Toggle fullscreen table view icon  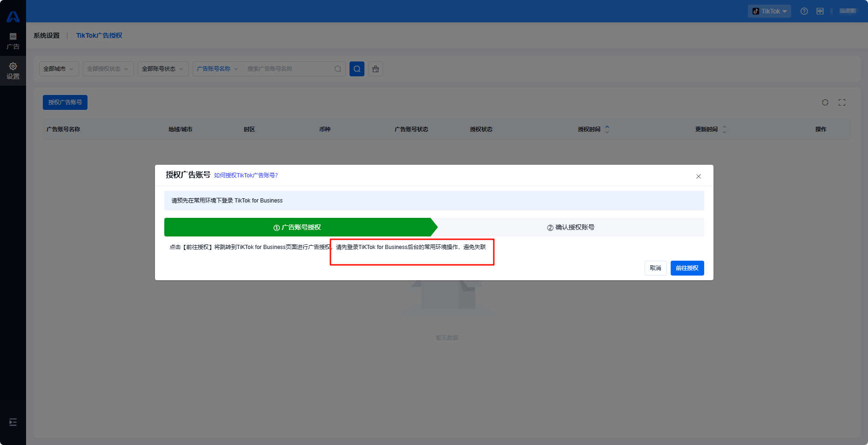[x=842, y=102]
